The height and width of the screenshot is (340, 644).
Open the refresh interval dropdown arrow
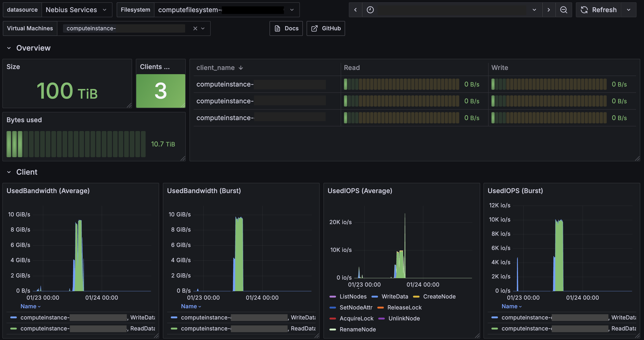(629, 10)
